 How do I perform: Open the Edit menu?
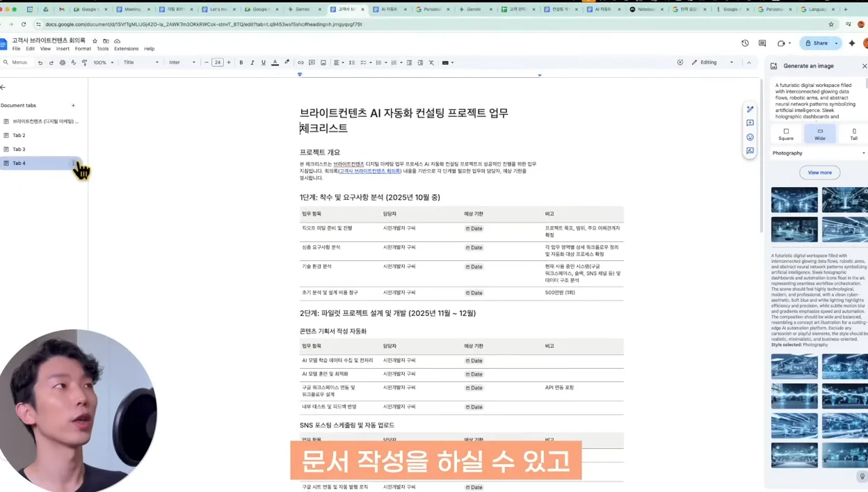tap(30, 49)
